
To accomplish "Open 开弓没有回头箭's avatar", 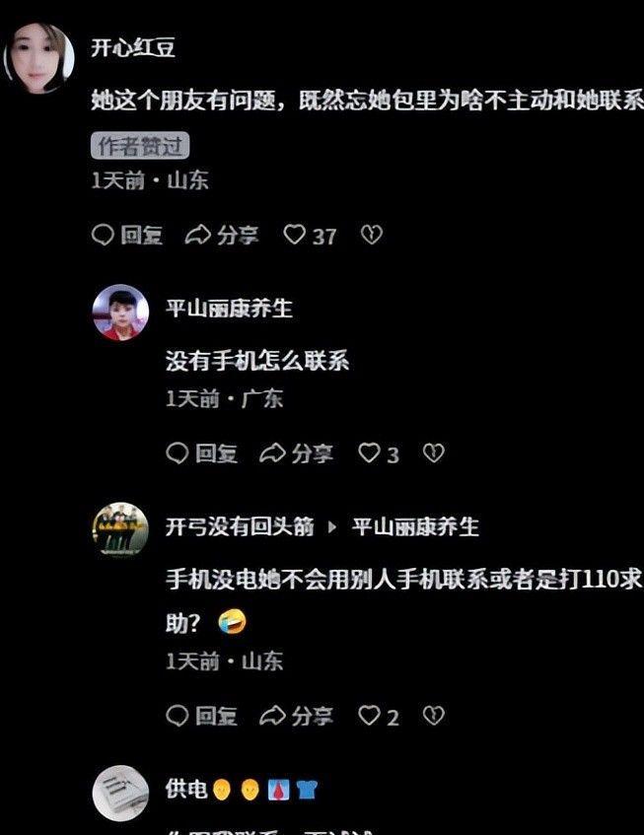I will coord(120,528).
